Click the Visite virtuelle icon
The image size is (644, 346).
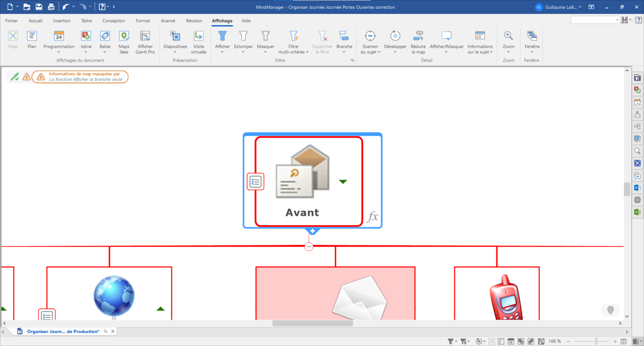click(198, 36)
